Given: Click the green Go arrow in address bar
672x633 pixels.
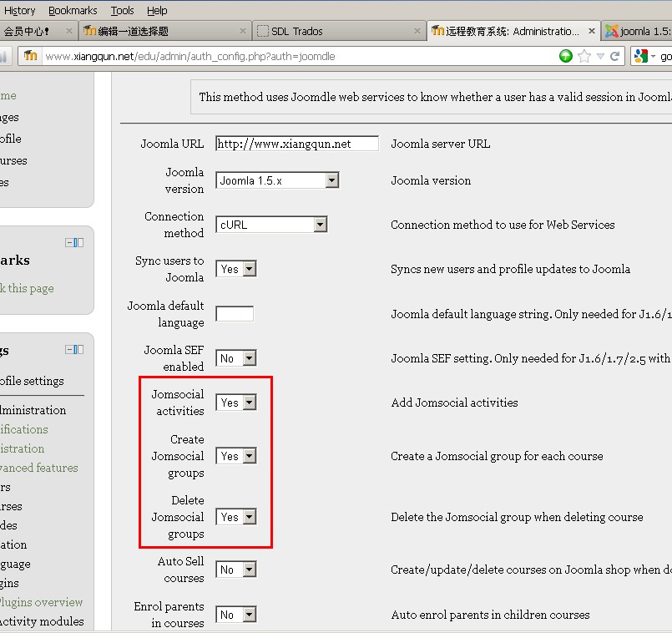Looking at the screenshot, I should pyautogui.click(x=566, y=57).
